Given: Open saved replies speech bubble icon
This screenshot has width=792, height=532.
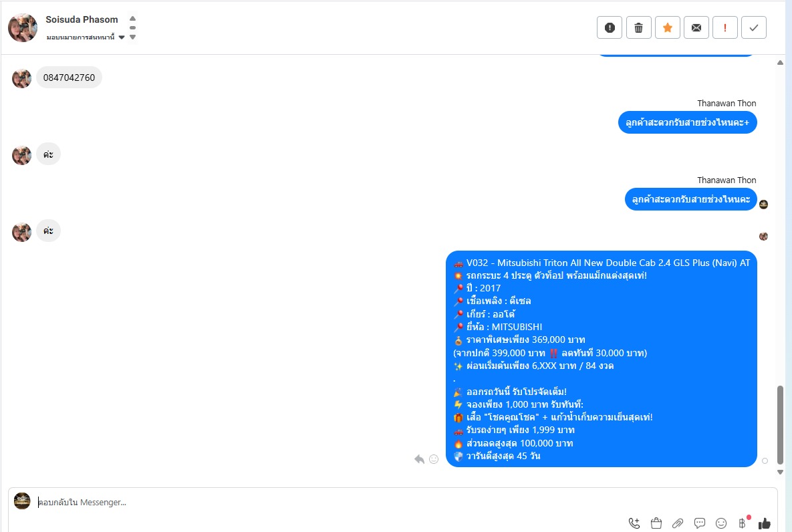Looking at the screenshot, I should coord(700,523).
